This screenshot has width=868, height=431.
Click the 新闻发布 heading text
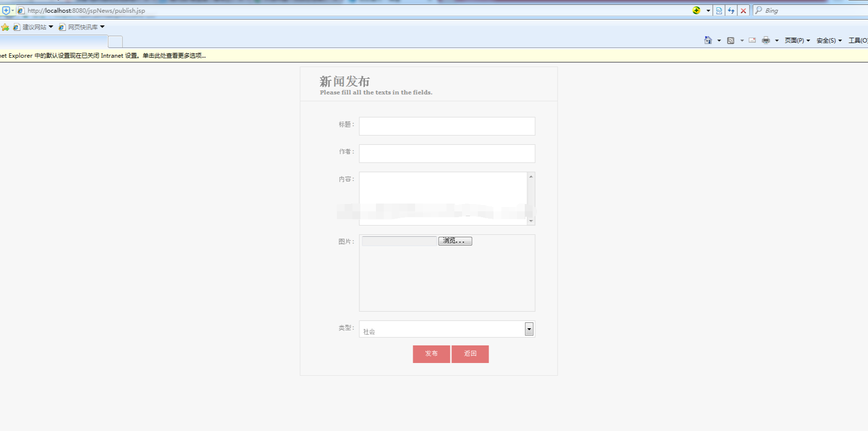(x=345, y=81)
